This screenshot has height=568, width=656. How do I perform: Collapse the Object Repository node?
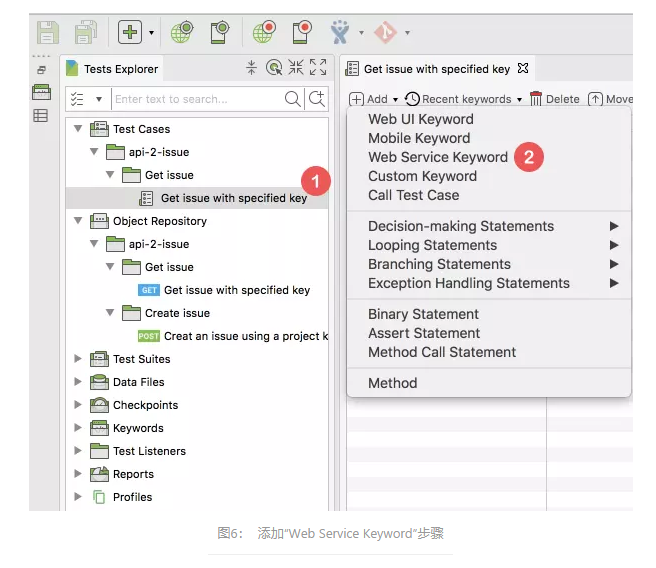tap(78, 220)
